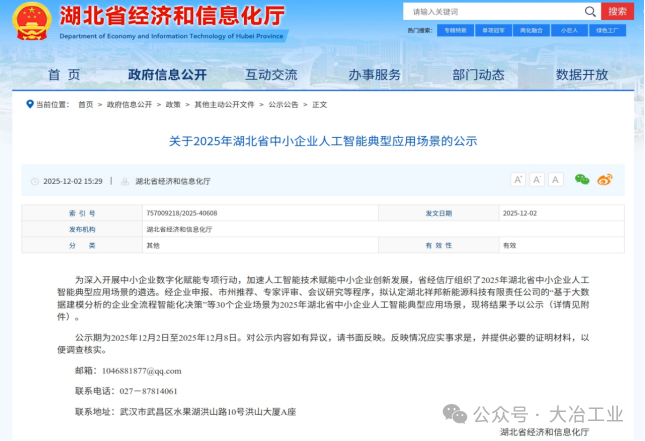645x441 pixels.
Task: Open the 办事服务 navigation tab
Action: (x=375, y=75)
